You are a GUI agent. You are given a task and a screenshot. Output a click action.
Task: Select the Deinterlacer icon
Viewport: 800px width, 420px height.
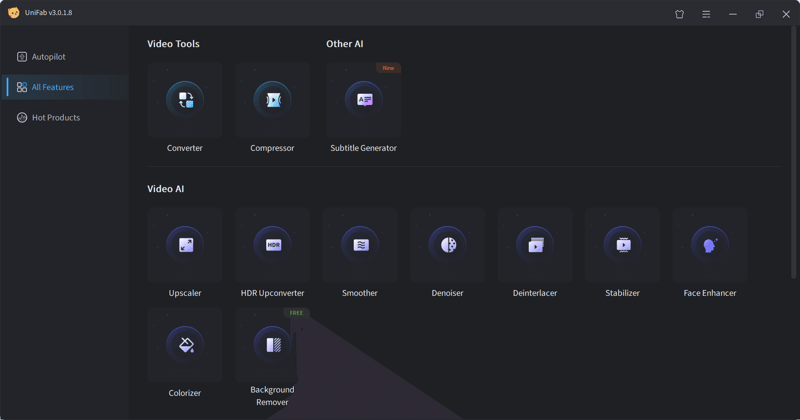pos(535,245)
